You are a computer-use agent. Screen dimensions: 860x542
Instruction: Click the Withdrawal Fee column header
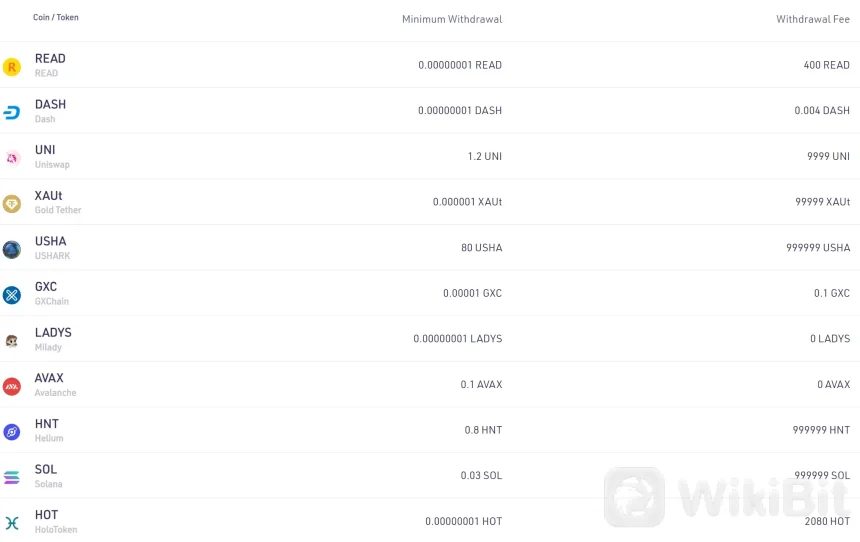813,19
